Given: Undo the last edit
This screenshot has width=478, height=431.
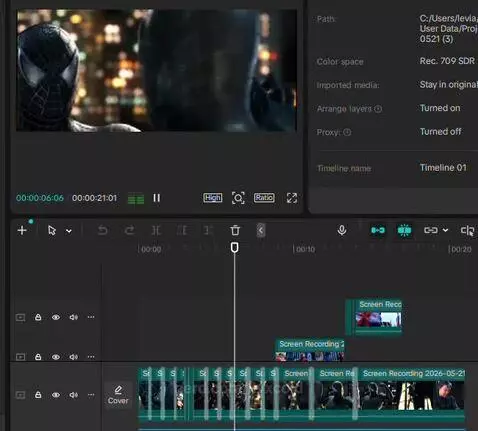Looking at the screenshot, I should pyautogui.click(x=103, y=230).
